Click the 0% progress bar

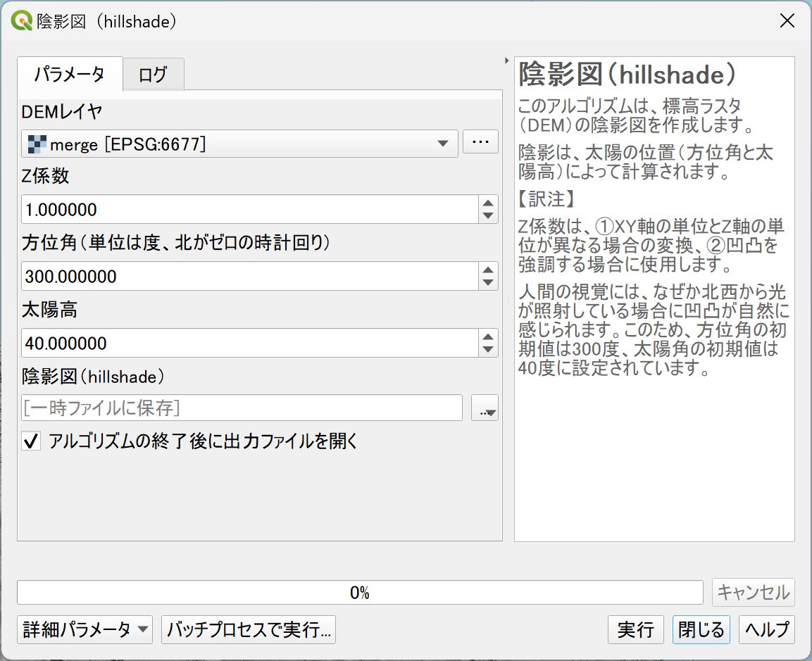[360, 592]
